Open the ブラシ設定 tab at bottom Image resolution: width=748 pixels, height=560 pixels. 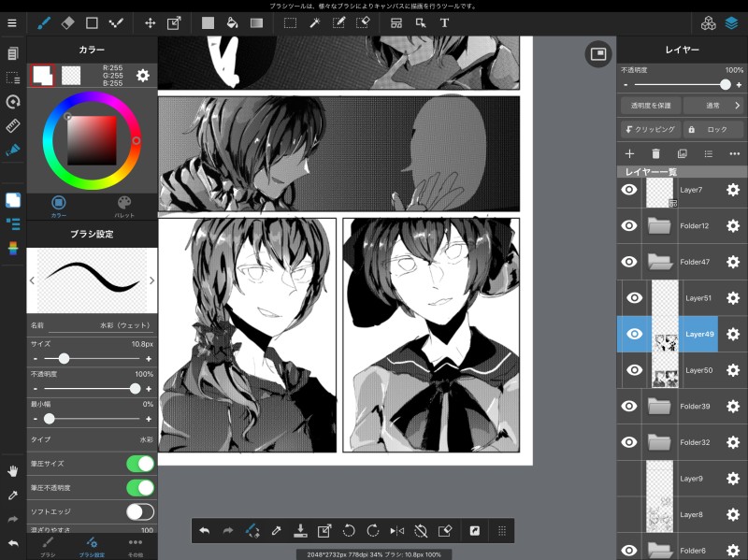pos(92,547)
